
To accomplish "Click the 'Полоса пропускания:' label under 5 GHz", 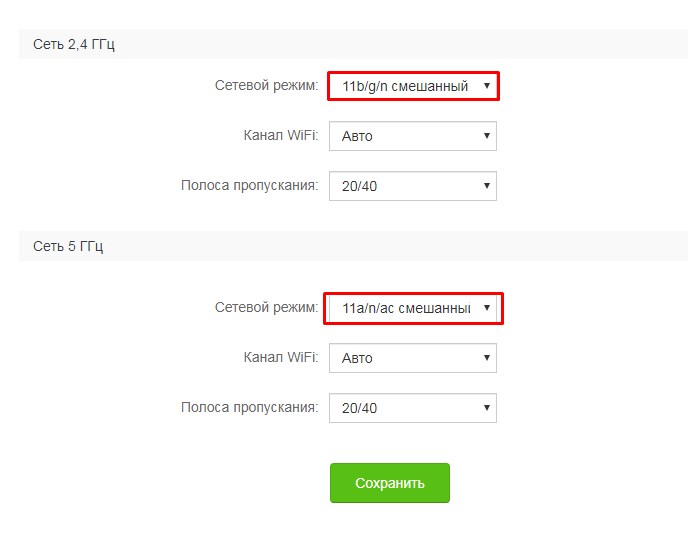I will 249,407.
